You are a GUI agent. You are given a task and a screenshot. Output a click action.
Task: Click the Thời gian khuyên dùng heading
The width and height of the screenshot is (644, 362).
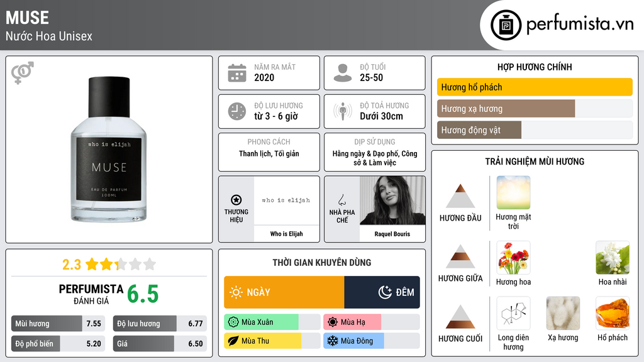[x=322, y=263]
